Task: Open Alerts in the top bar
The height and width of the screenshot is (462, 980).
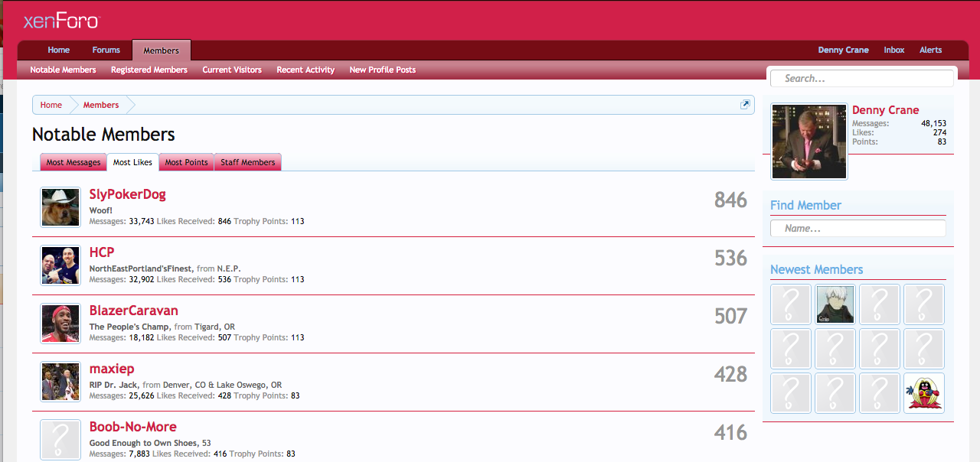Action: (930, 50)
